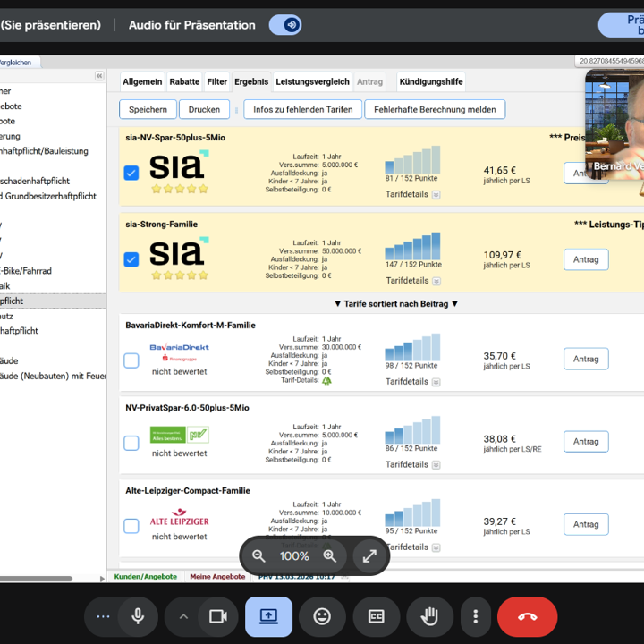Screen dimensions: 644x644
Task: Open the Kündigungshilfe tab
Action: click(x=430, y=81)
